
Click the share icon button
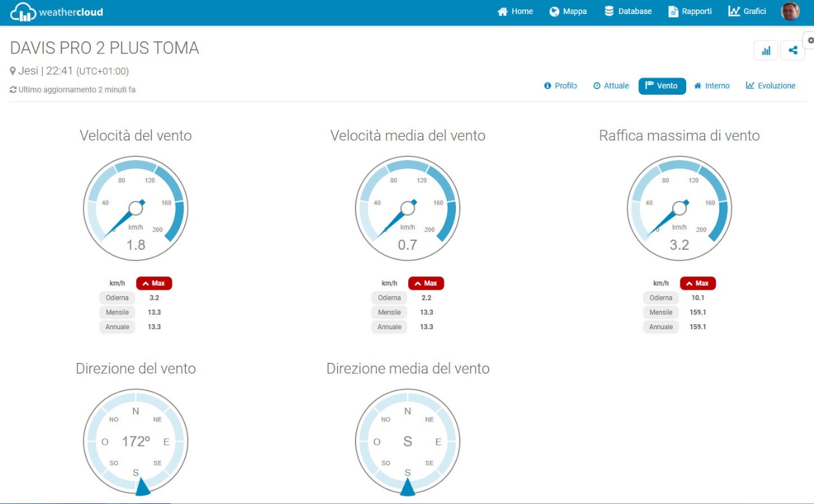click(x=792, y=51)
